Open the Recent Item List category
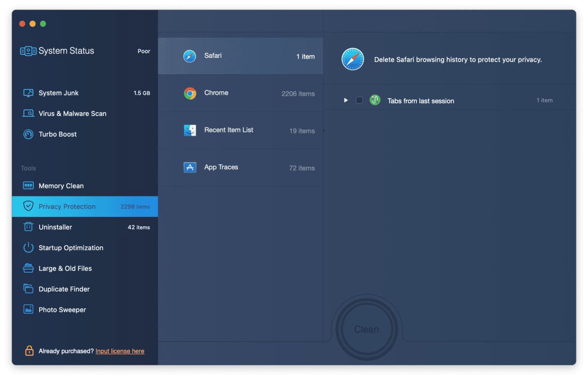The width and height of the screenshot is (588, 379). click(240, 131)
